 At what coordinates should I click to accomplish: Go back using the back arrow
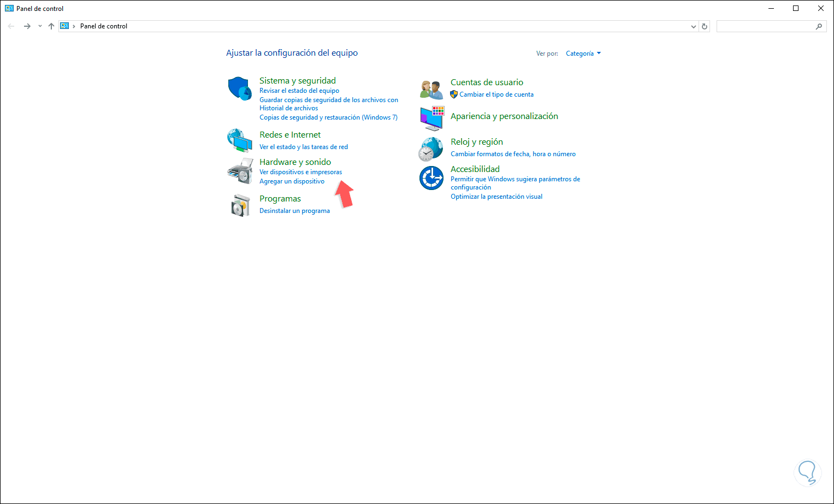coord(11,26)
